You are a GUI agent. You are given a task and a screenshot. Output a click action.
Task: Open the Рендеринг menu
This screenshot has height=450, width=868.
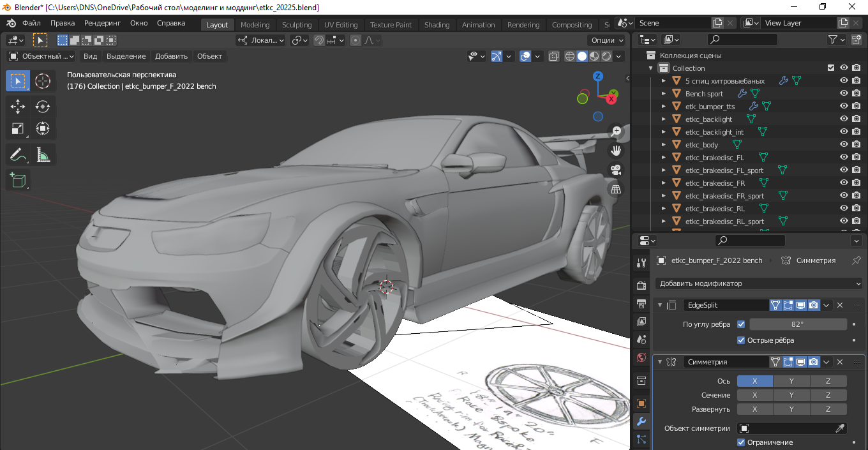click(102, 23)
